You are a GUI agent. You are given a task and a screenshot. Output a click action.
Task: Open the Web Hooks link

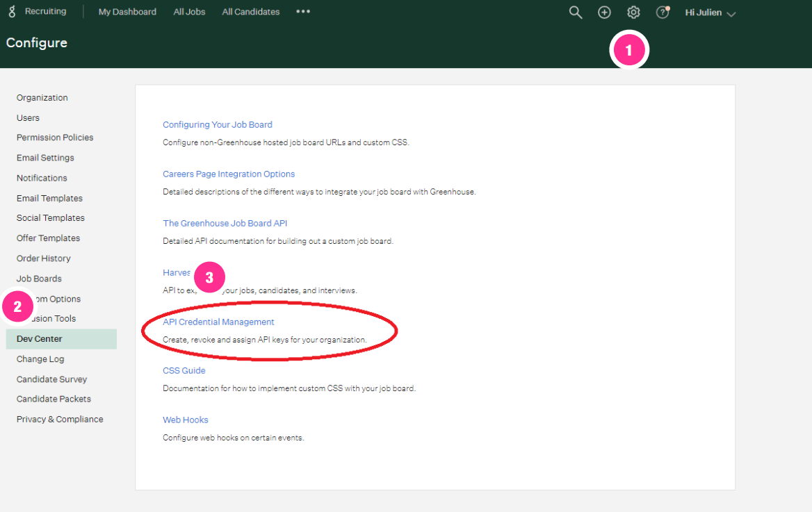tap(186, 420)
